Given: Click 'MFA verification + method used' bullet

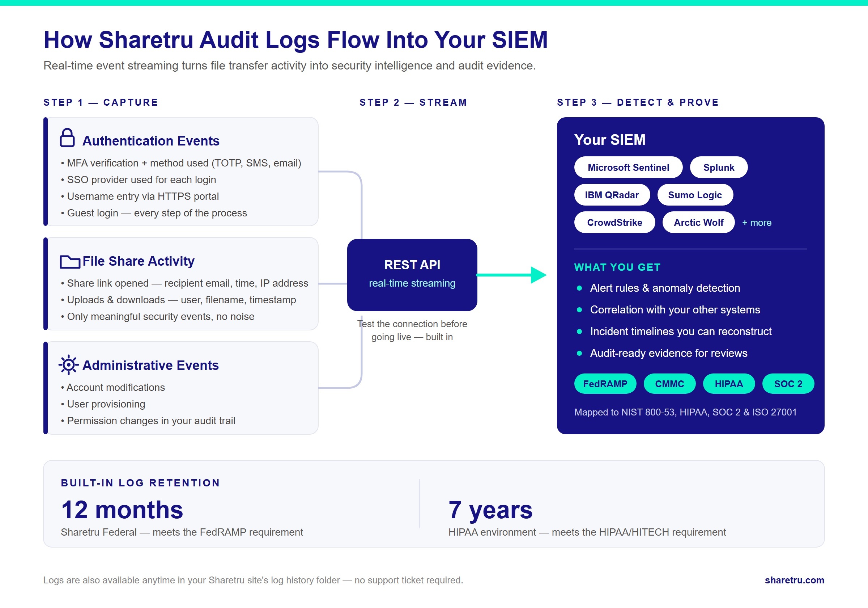Looking at the screenshot, I should pyautogui.click(x=181, y=163).
